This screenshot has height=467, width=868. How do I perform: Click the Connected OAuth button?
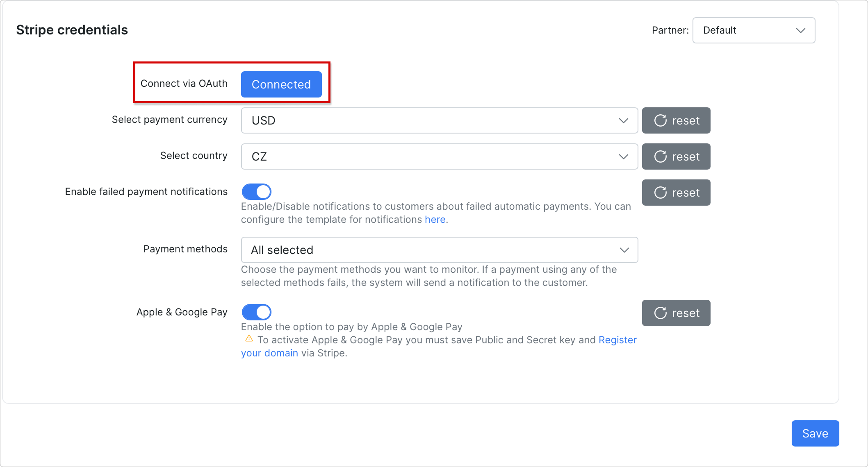pyautogui.click(x=281, y=84)
